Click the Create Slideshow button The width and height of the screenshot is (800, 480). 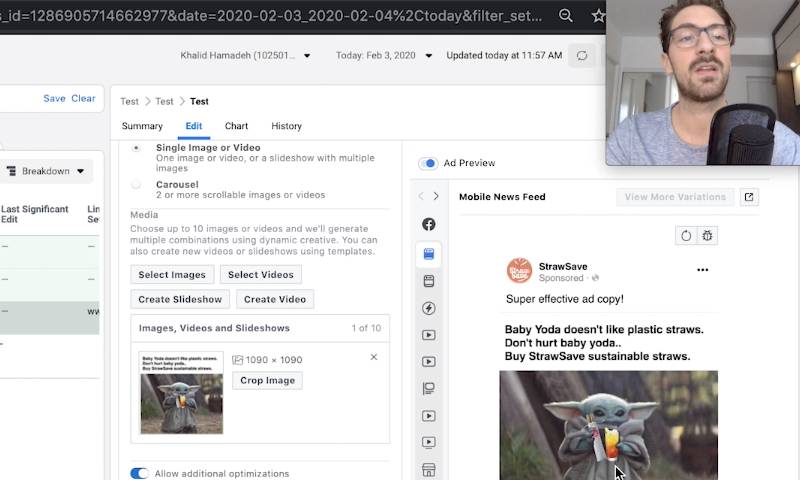coord(180,299)
